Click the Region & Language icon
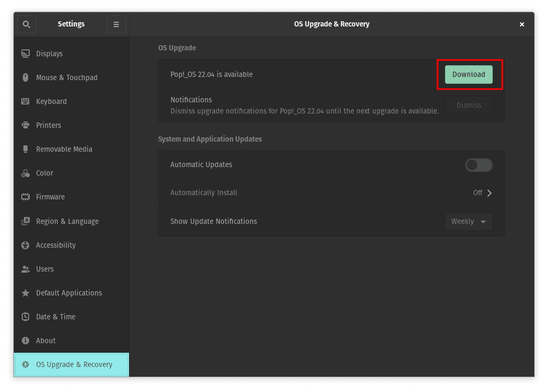 pyautogui.click(x=25, y=221)
